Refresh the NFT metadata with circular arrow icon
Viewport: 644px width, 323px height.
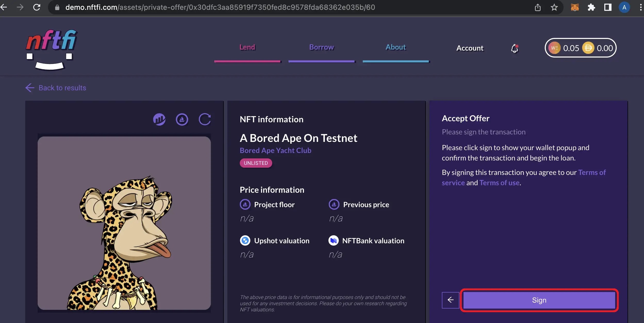[204, 119]
